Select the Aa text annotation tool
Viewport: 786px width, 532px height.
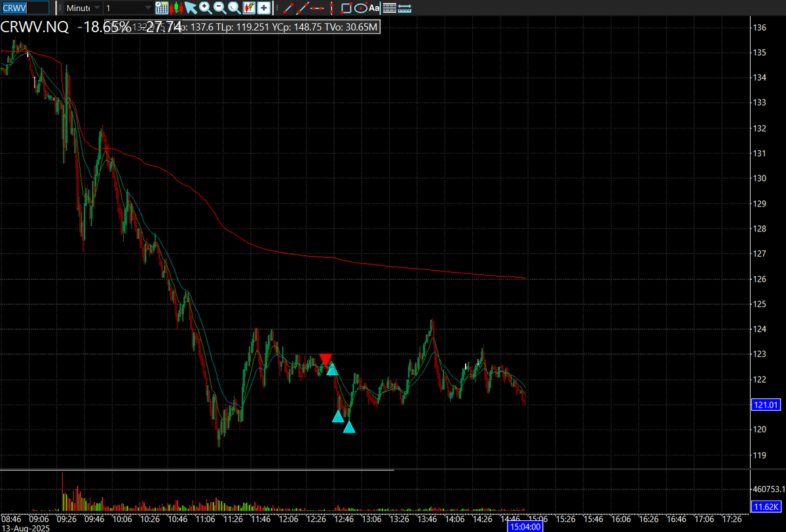click(374, 8)
